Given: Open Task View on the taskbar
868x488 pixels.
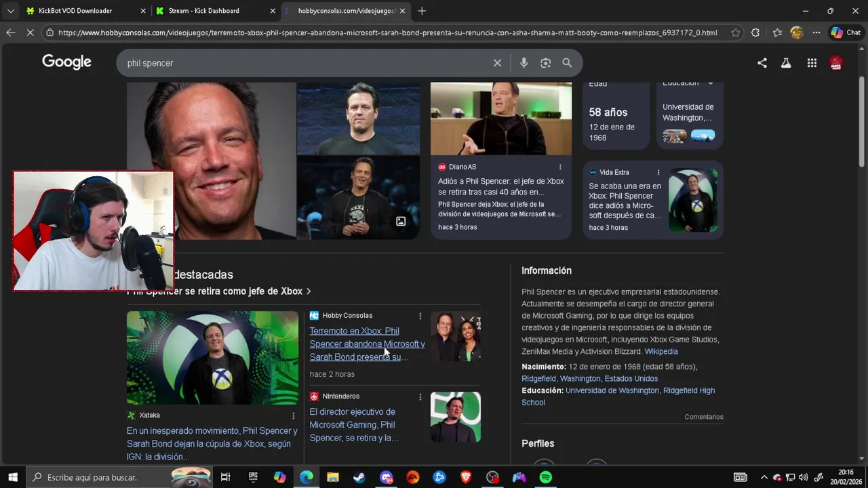Looking at the screenshot, I should (226, 477).
